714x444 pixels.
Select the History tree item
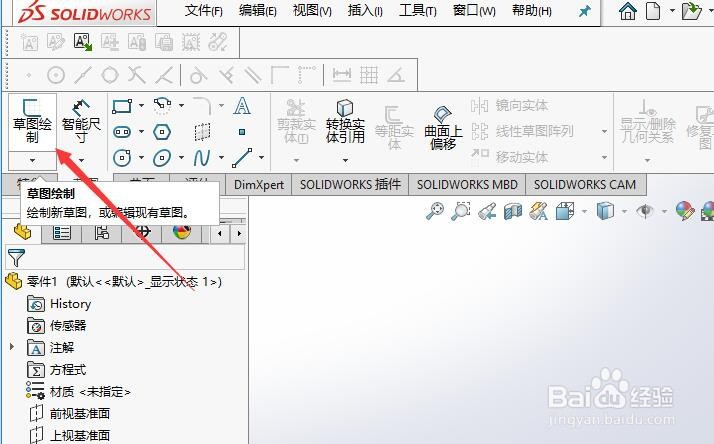coord(59,304)
